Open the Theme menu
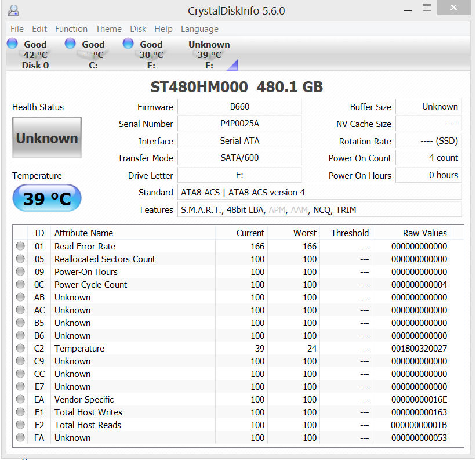The image size is (476, 460). coord(108,29)
